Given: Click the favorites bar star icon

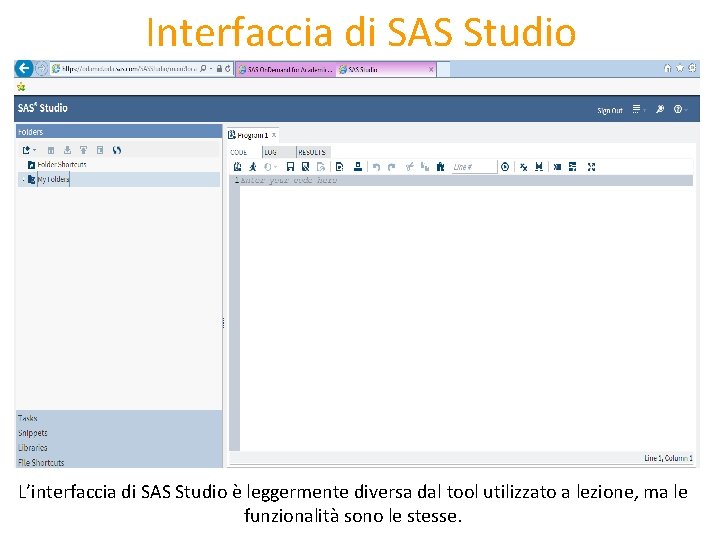Looking at the screenshot, I should coord(21,86).
